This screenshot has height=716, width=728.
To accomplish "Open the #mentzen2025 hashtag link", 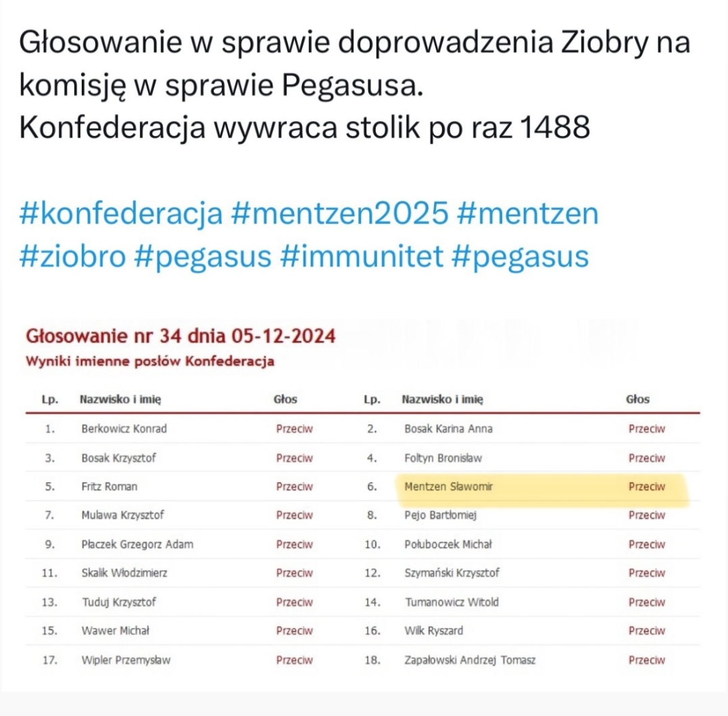I will (339, 215).
